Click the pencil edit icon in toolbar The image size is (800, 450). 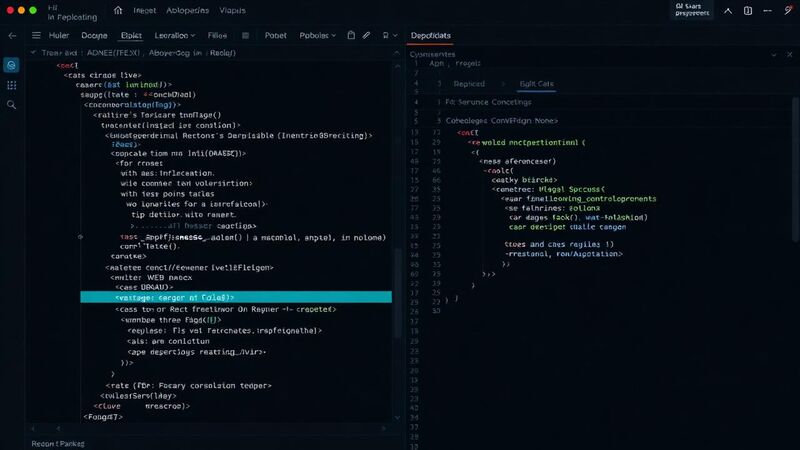[366, 35]
